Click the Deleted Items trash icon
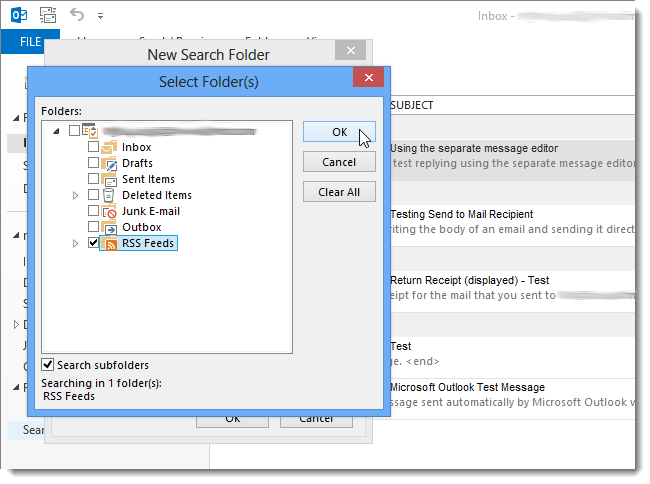Image resolution: width=650 pixels, height=484 pixels. 108,195
